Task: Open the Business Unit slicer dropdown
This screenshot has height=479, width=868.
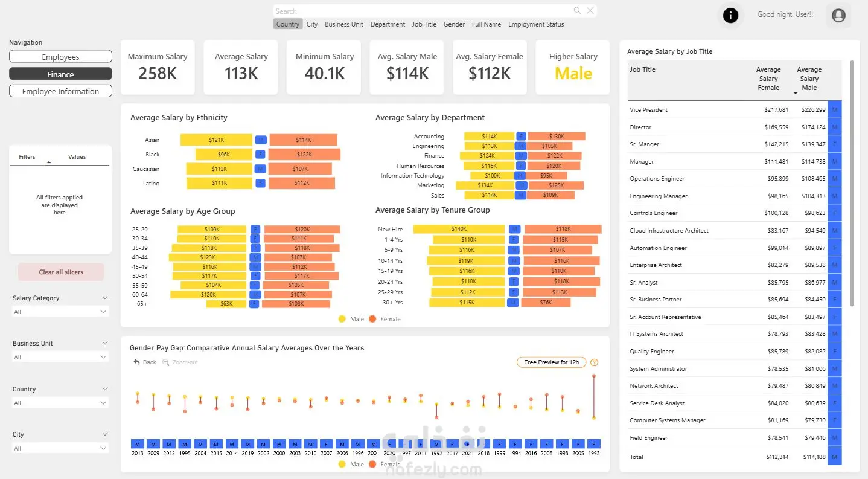Action: (x=60, y=357)
